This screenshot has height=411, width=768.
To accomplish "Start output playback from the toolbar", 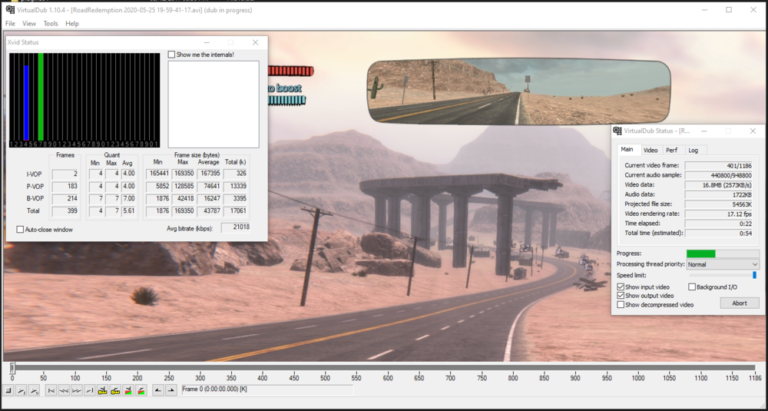I will [34, 390].
